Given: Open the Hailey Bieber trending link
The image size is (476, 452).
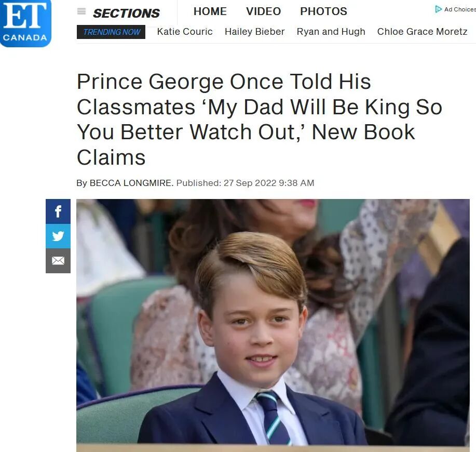Looking at the screenshot, I should (x=255, y=32).
